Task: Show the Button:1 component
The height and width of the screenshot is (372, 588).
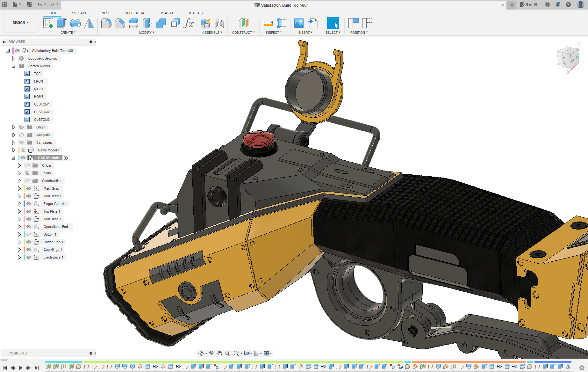Action: coord(29,234)
